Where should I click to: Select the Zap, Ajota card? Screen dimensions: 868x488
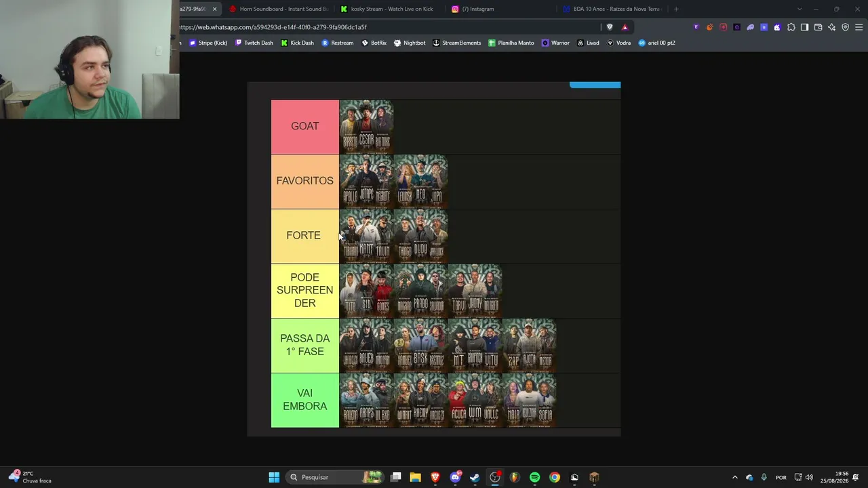(x=529, y=346)
